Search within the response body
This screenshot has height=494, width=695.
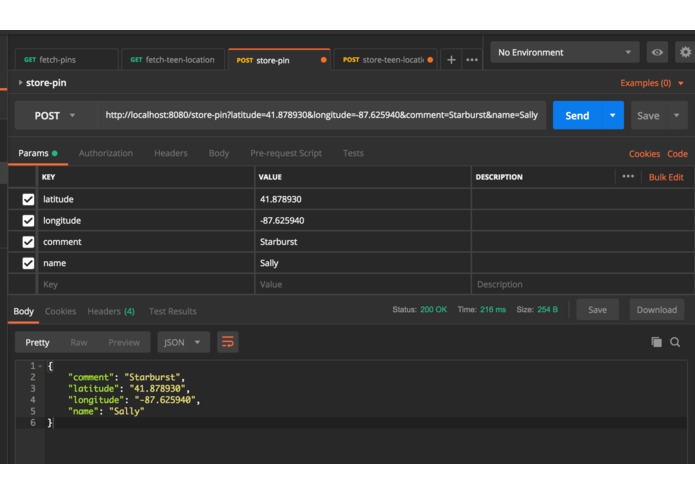[x=675, y=342]
